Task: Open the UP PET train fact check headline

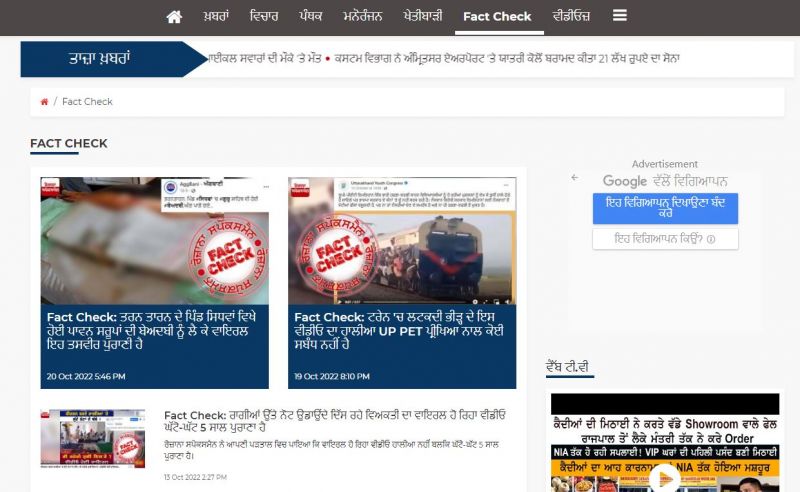Action: pos(401,330)
